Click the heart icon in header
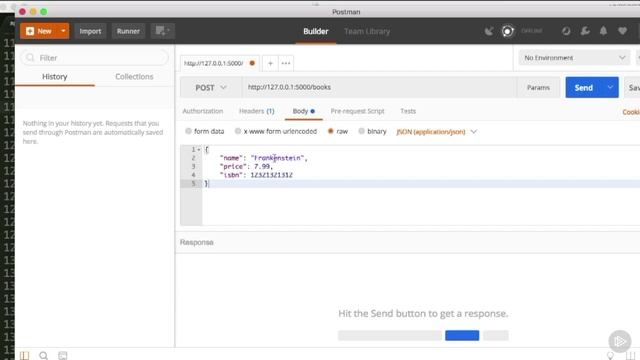Image resolution: width=640 pixels, height=360 pixels. click(622, 31)
